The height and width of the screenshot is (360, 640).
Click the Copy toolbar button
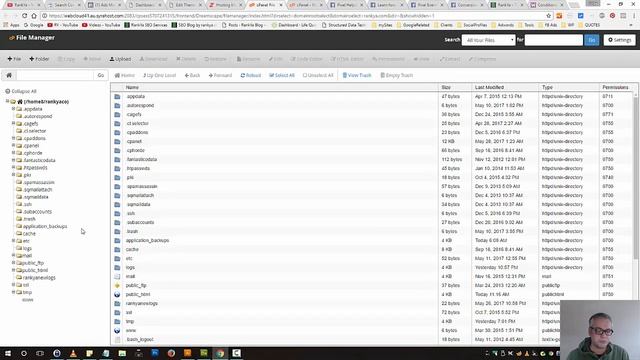66,59
